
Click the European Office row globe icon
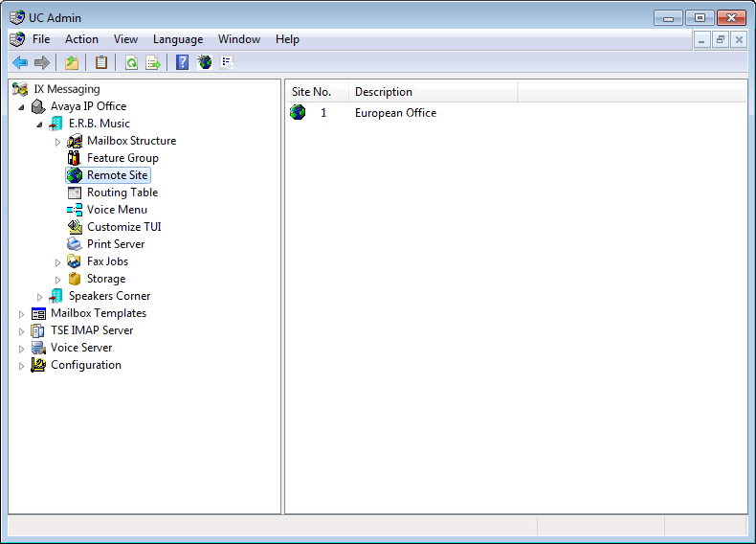[298, 112]
